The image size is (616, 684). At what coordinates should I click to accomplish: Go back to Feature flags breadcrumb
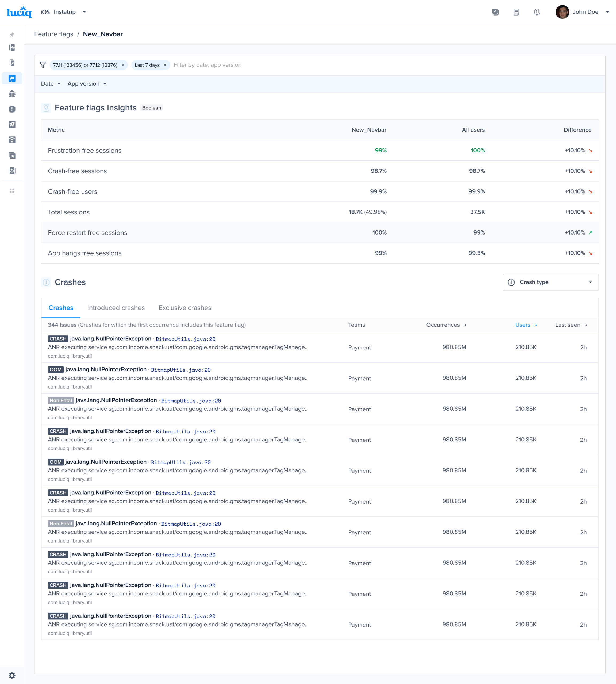pos(53,34)
